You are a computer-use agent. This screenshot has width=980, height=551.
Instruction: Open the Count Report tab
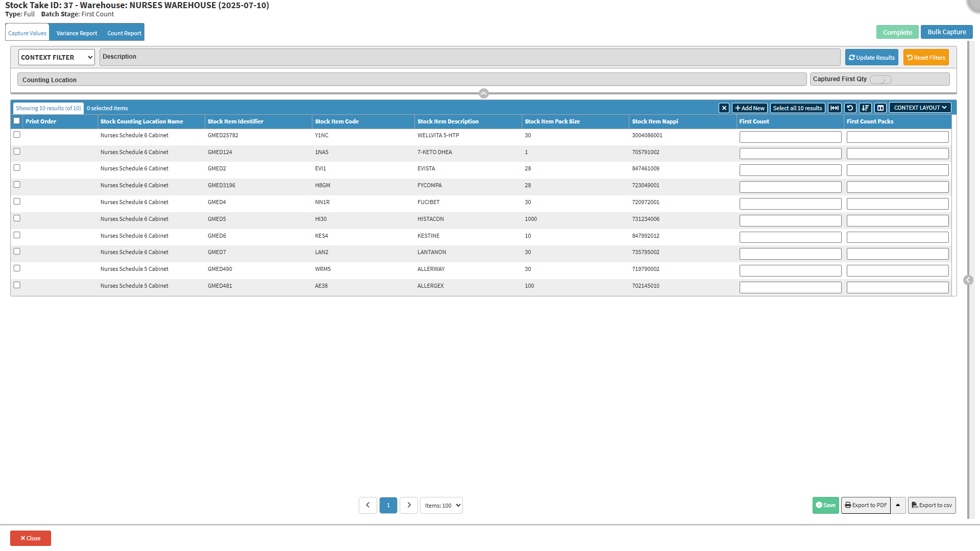124,33
